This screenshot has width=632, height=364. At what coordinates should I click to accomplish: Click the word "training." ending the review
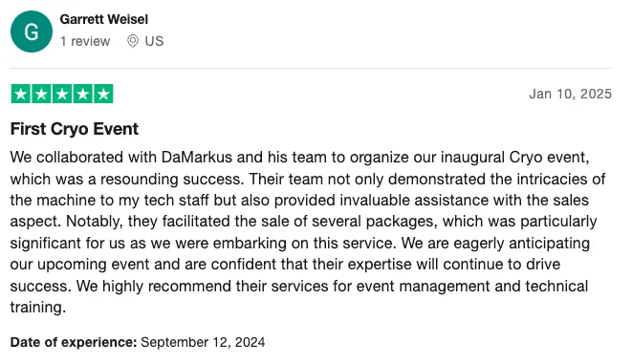pyautogui.click(x=38, y=308)
